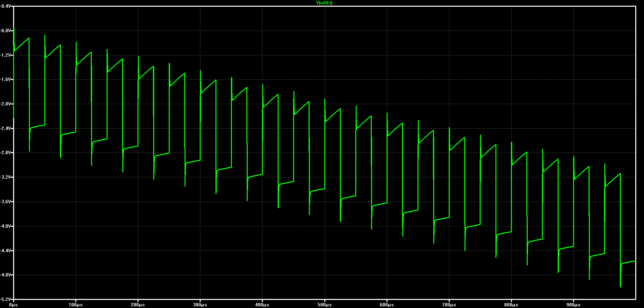Click the -3.2V vertical axis label
The width and height of the screenshot is (644, 308).
coord(6,177)
